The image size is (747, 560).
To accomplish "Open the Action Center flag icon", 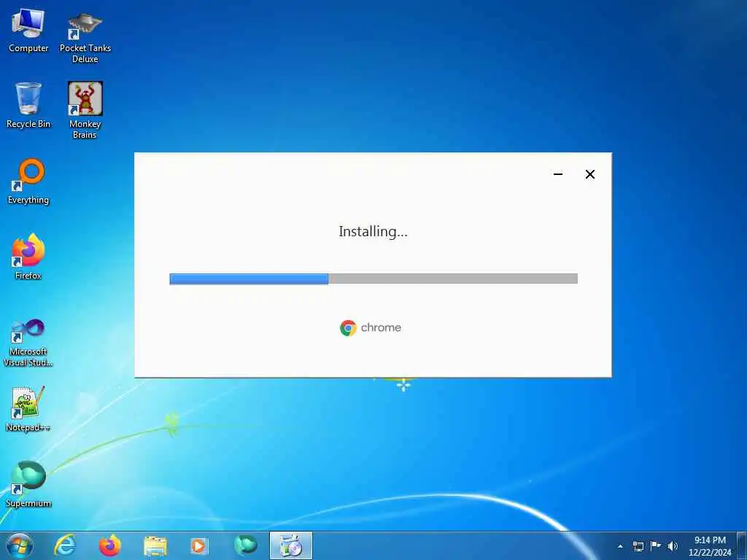I will click(x=656, y=546).
